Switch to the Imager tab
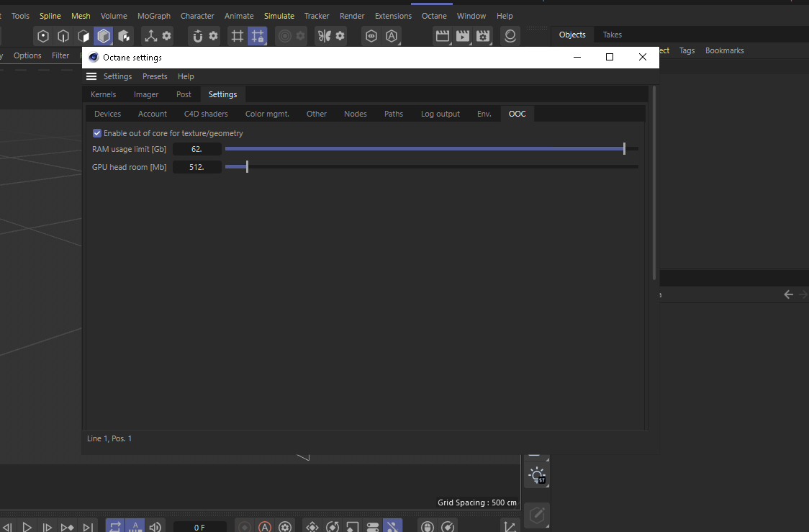This screenshot has height=532, width=809. (146, 94)
